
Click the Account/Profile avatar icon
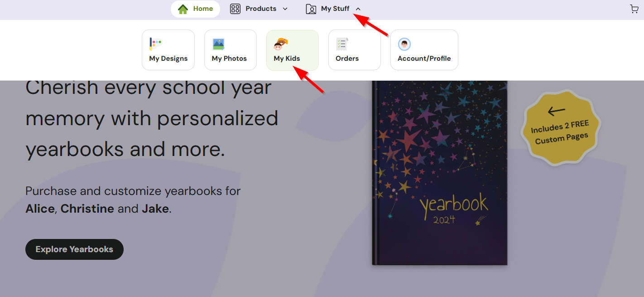pyautogui.click(x=404, y=44)
